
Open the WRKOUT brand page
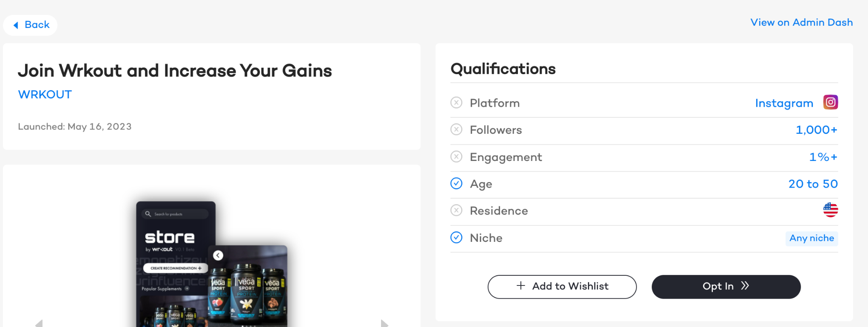[45, 94]
